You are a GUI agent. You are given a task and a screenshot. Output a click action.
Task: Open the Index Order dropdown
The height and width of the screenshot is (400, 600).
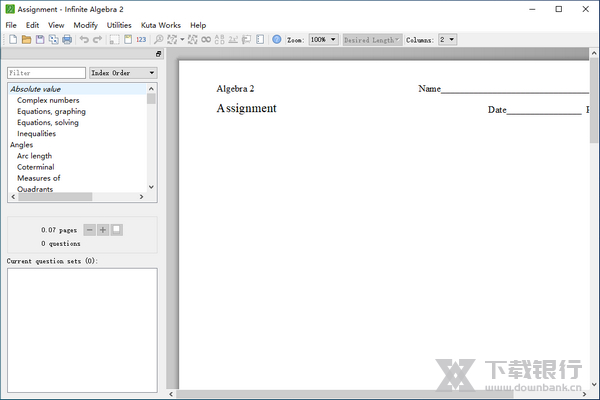pos(123,73)
